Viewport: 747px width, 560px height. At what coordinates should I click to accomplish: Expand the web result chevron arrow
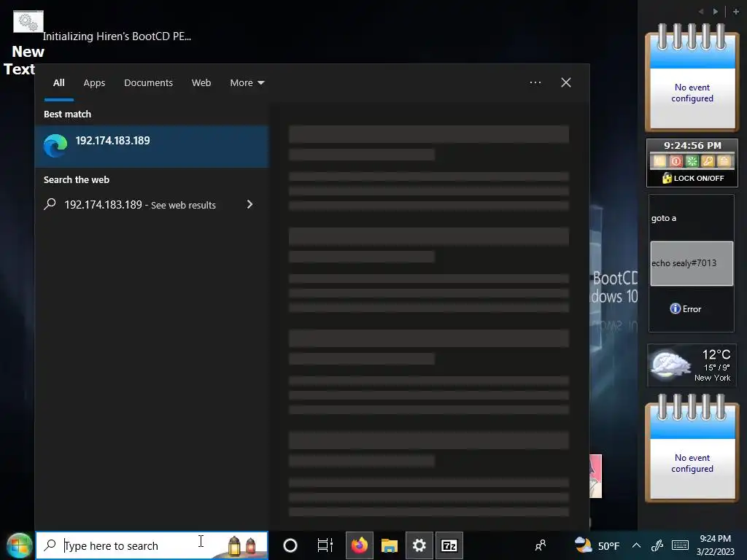coord(249,204)
